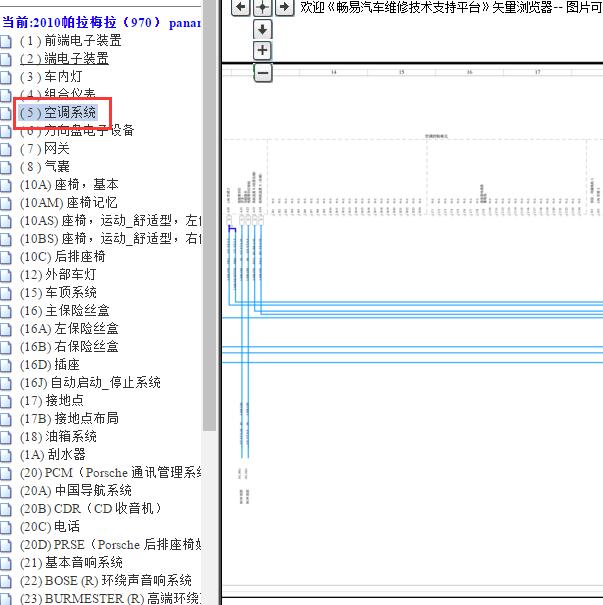Click the page icon beside (1) 前端电子装置

pyautogui.click(x=5, y=41)
